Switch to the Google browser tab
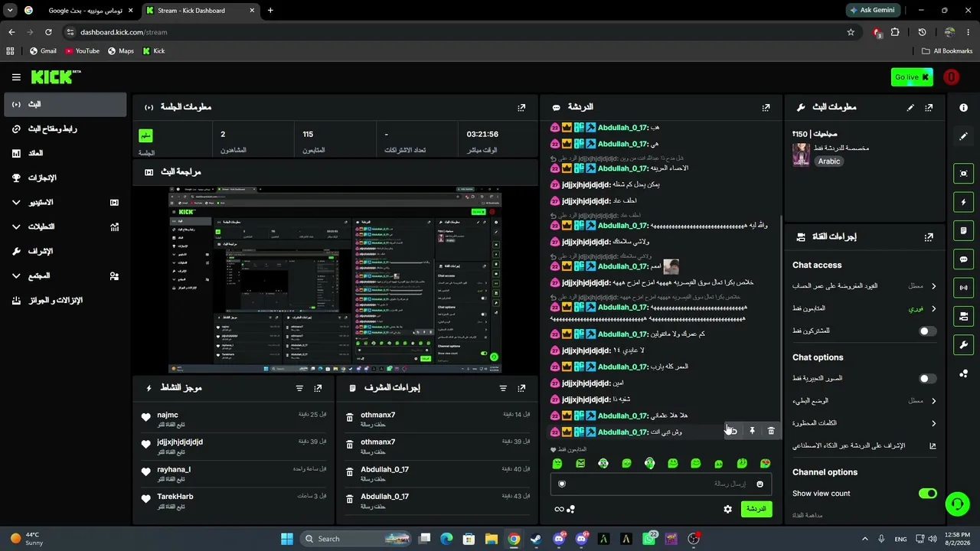This screenshot has height=551, width=980. (x=77, y=11)
